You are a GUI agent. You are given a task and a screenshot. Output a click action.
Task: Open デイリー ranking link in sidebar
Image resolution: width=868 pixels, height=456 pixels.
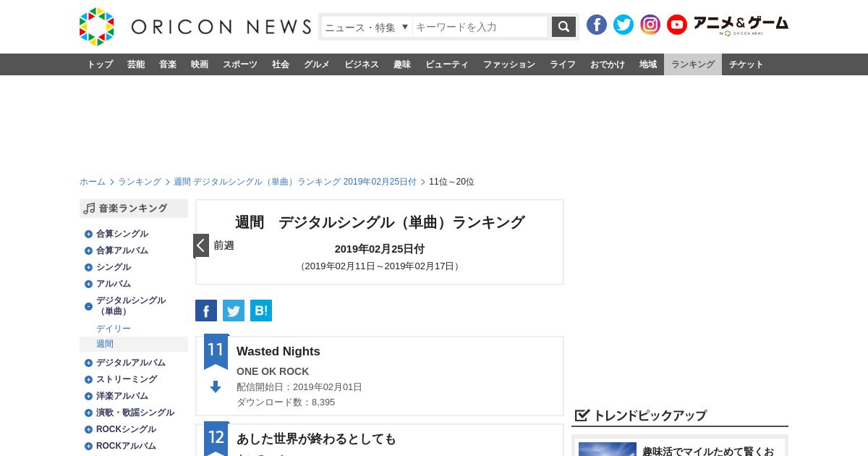(114, 329)
